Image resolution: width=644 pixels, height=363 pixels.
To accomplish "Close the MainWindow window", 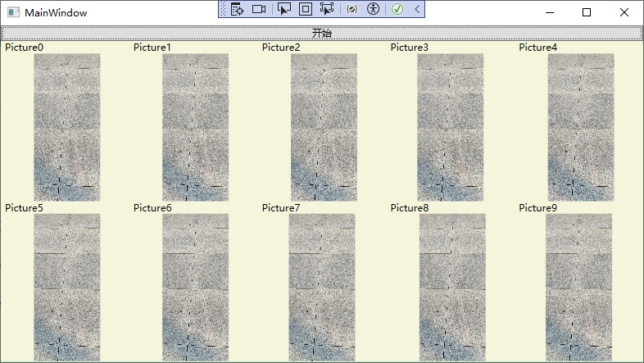I will [x=624, y=13].
